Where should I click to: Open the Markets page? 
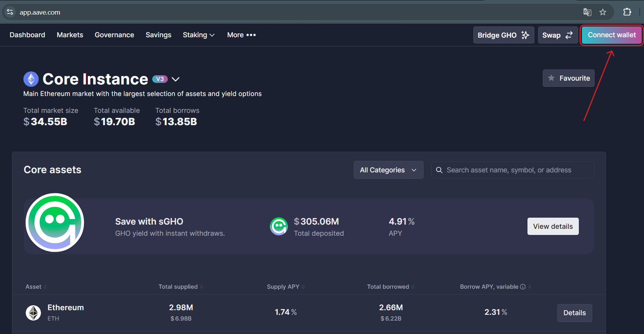coord(70,35)
